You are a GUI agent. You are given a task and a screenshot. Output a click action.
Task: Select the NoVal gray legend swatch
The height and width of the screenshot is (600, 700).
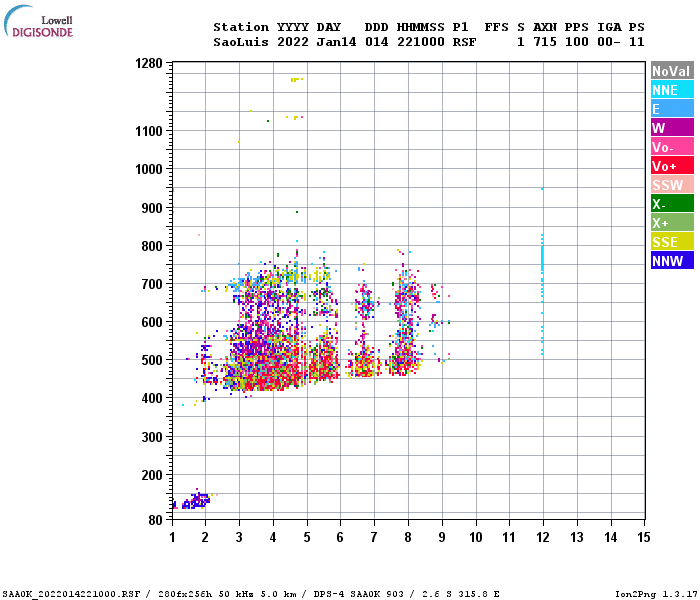(672, 71)
